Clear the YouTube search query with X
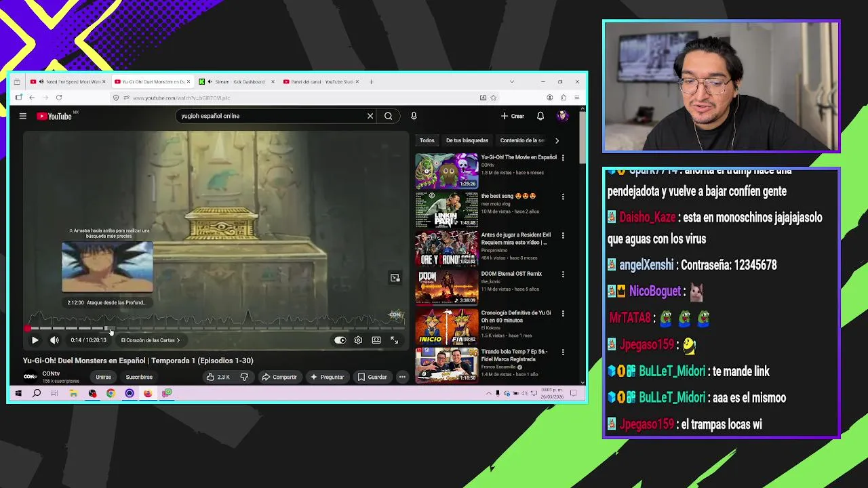 point(370,116)
